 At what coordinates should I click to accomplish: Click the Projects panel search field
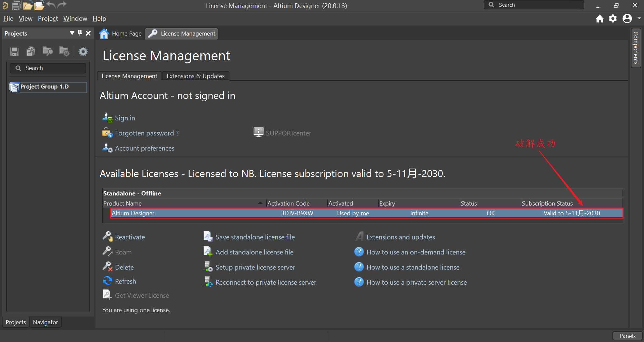tap(48, 68)
